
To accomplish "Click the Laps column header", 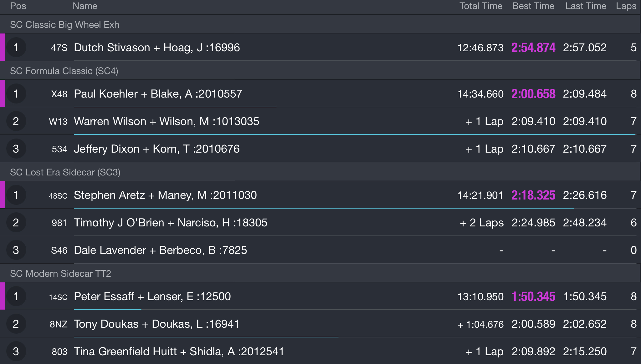I will pos(626,6).
